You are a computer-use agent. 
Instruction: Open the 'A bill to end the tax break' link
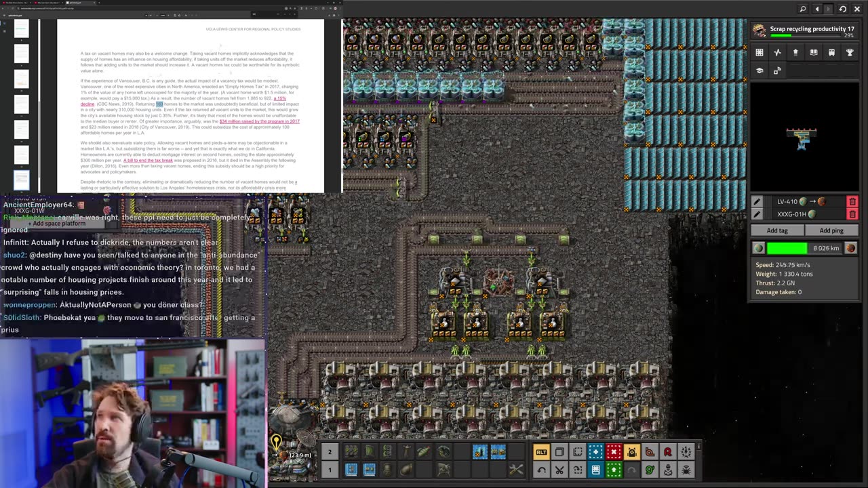point(148,161)
